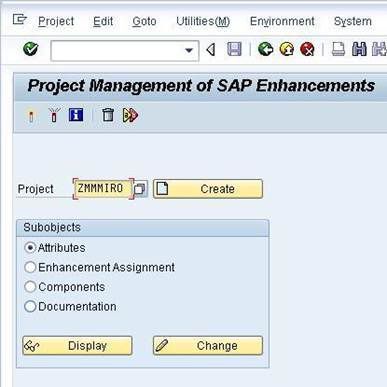Click the green checkmark Enter icon
This screenshot has width=387, height=387.
[31, 49]
